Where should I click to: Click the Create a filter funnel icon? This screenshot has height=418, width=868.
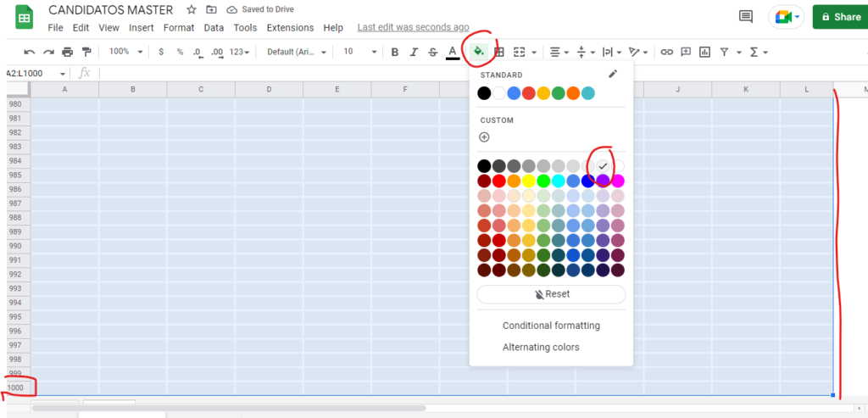(724, 52)
